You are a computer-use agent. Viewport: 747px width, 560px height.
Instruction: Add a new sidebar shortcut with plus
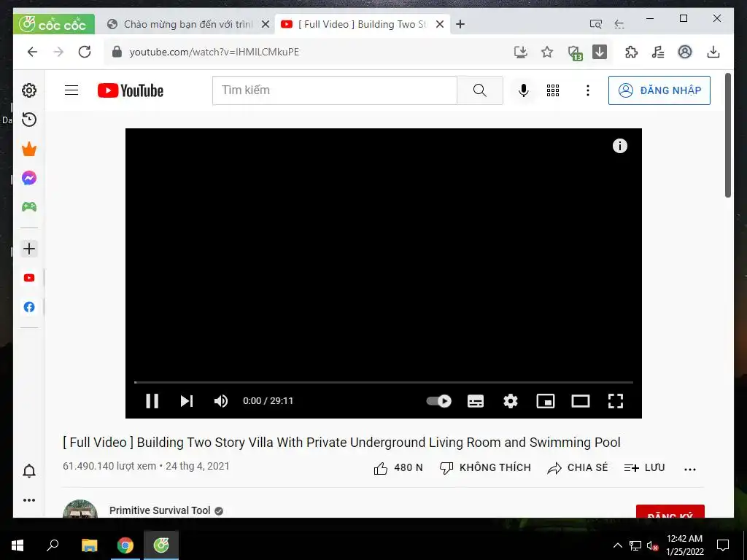click(29, 249)
